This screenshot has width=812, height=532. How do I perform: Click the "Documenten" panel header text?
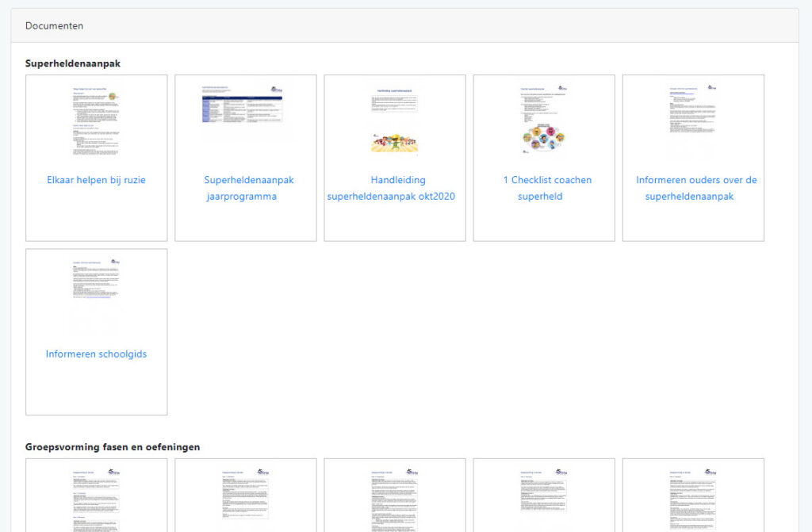[x=55, y=26]
